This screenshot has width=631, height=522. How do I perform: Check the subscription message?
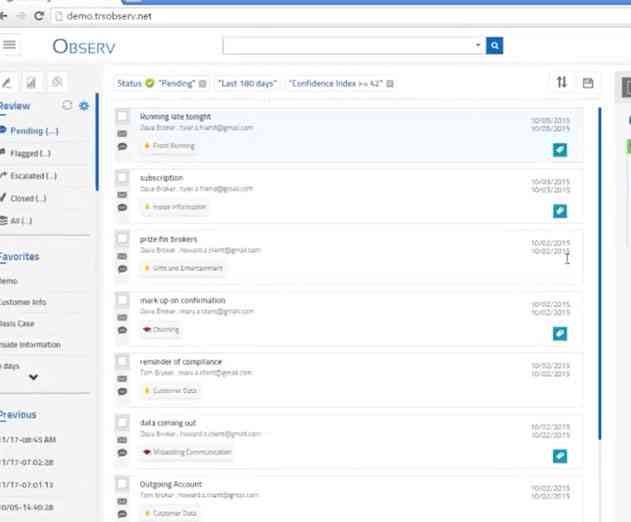tap(122, 177)
